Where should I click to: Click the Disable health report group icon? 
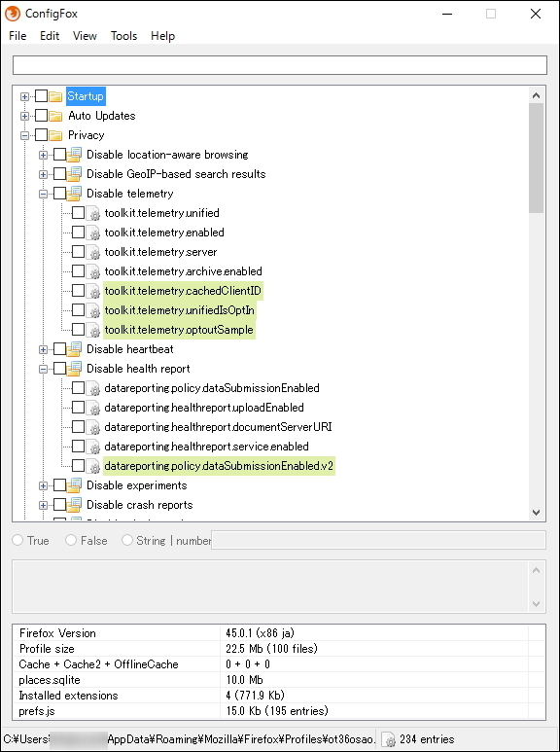point(74,369)
